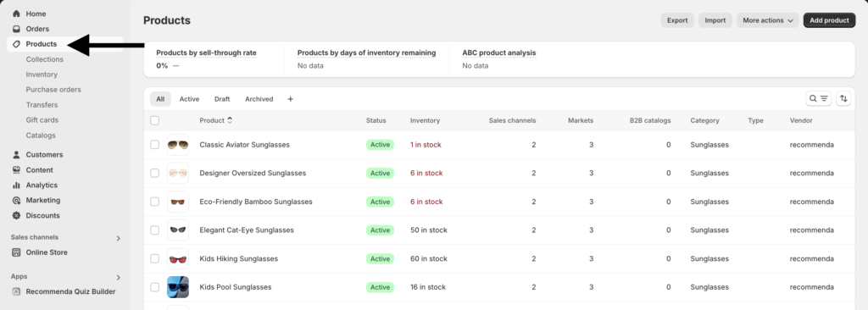The width and height of the screenshot is (868, 310).
Task: Switch to the All tab
Action: (160, 99)
